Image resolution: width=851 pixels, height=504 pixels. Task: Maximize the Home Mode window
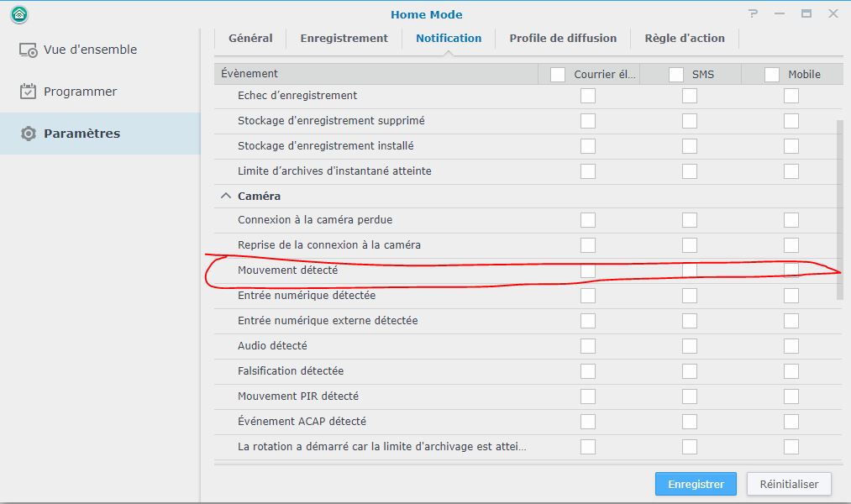(x=806, y=13)
